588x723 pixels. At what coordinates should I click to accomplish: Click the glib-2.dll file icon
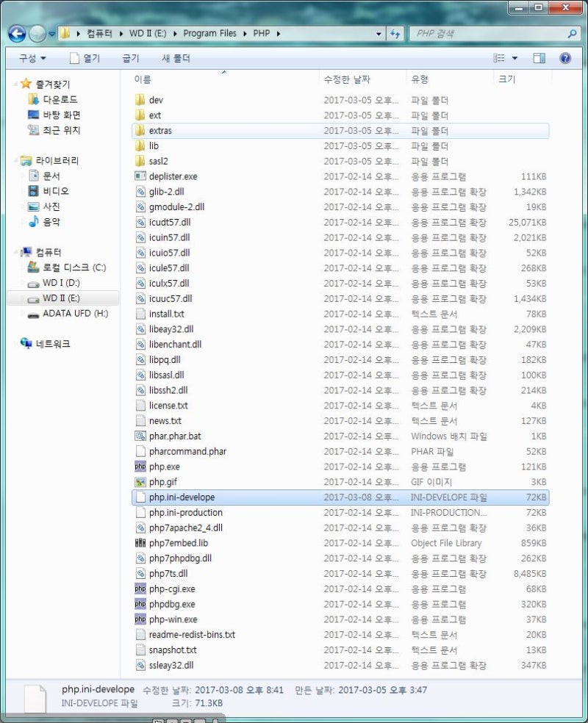pyautogui.click(x=140, y=191)
